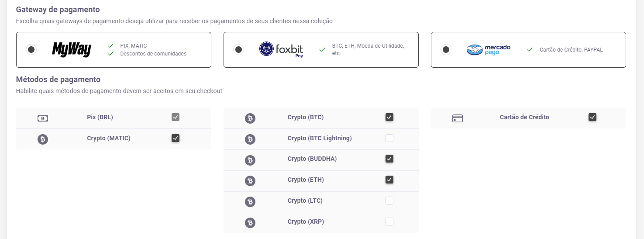
Task: Uncheck the Crypto (MATIC) checkbox
Action: pyautogui.click(x=176, y=138)
